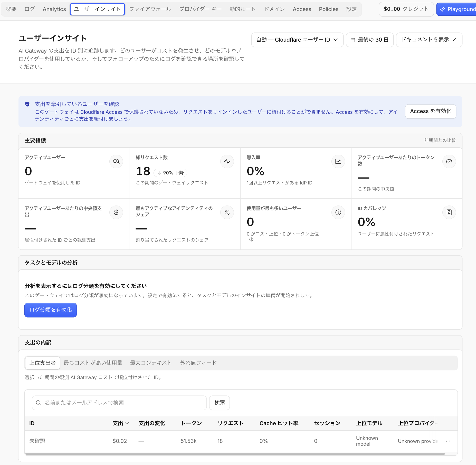Click the 検索 button

pos(220,403)
